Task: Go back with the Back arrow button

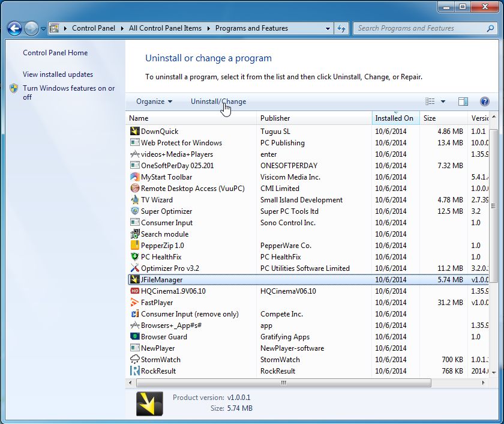Action: [14, 28]
